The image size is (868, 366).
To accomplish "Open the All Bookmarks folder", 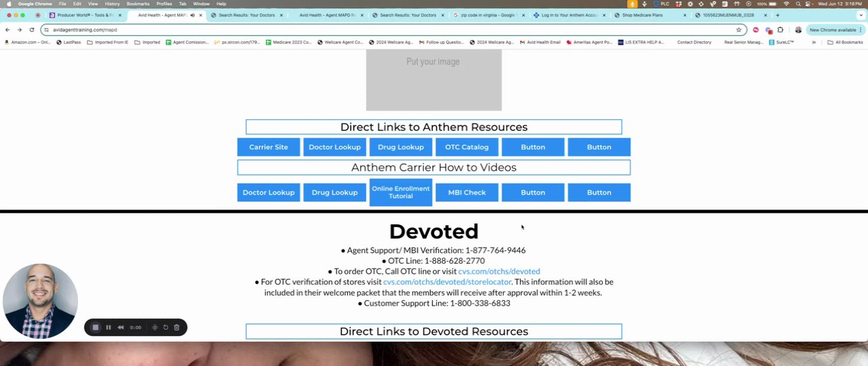I will (845, 42).
